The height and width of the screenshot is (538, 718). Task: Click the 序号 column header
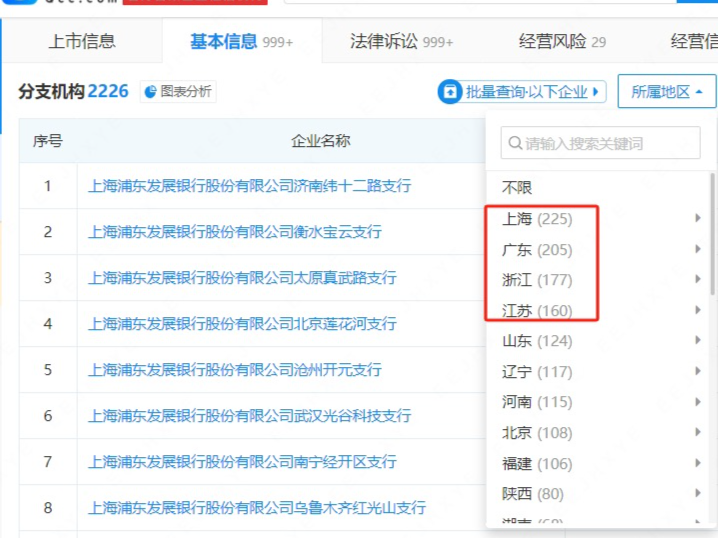pyautogui.click(x=48, y=141)
